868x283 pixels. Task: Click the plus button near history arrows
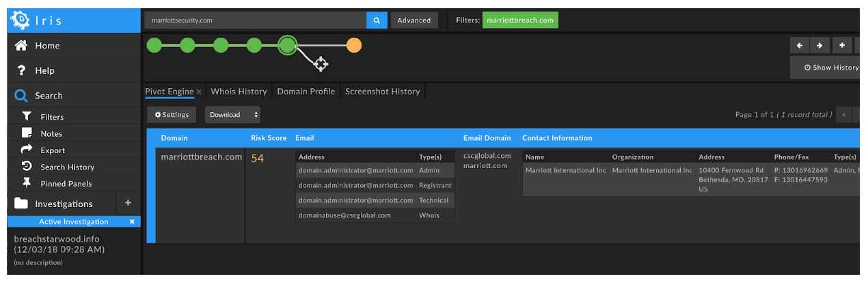[x=841, y=45]
